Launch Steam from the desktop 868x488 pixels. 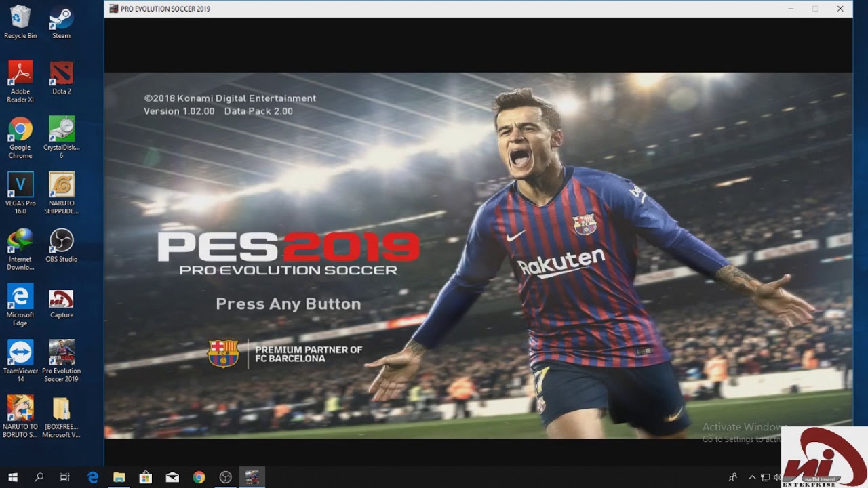61,22
